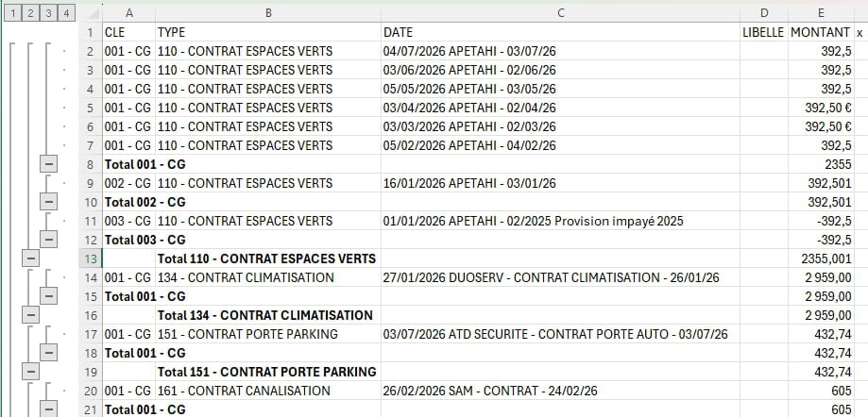Click the MONTANT header cell

(x=821, y=32)
